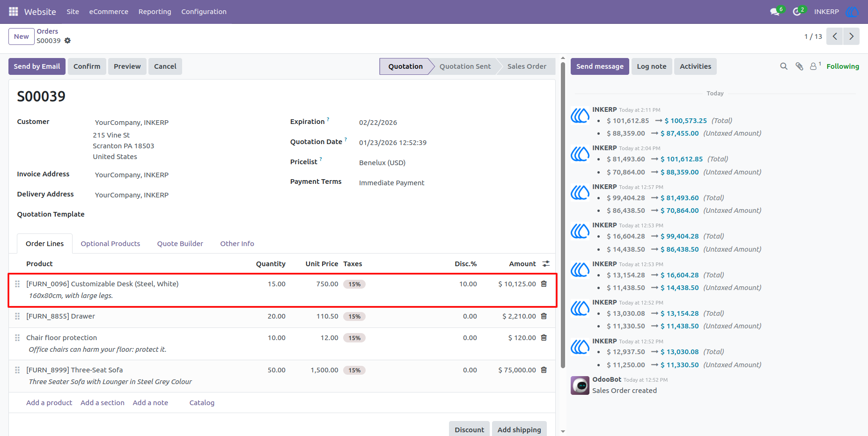The height and width of the screenshot is (436, 868).
Task: Open the apps grid menu icon
Action: [13, 12]
